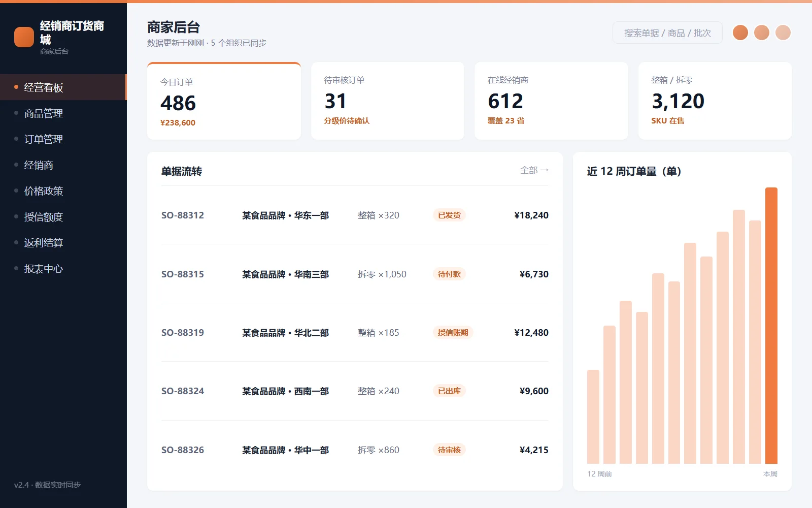Viewport: 812px width, 508px height.
Task: Click order number SO-88312
Action: click(x=183, y=215)
